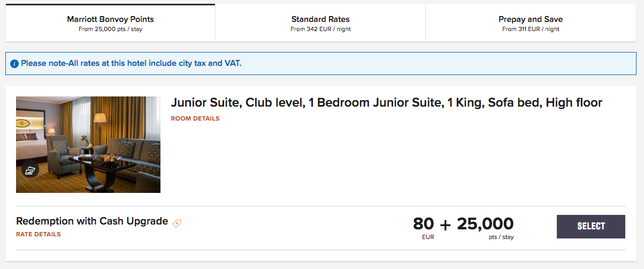Open the photo gallery icon on room image
The width and height of the screenshot is (644, 269).
(x=30, y=170)
